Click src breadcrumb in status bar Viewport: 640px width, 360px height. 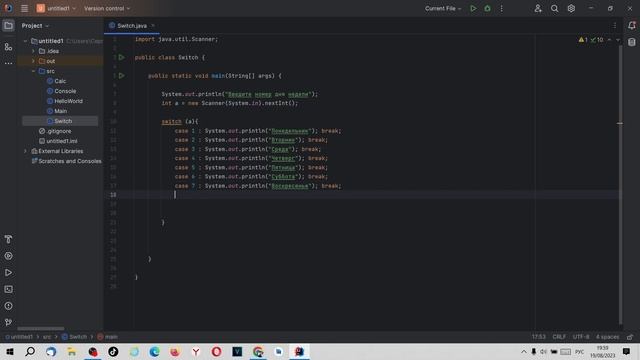(x=47, y=337)
